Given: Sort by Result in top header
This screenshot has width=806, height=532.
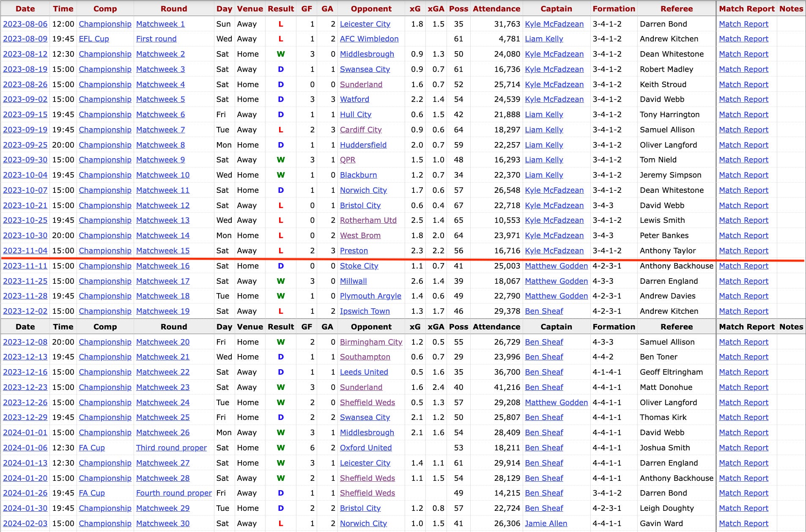Looking at the screenshot, I should [x=281, y=9].
